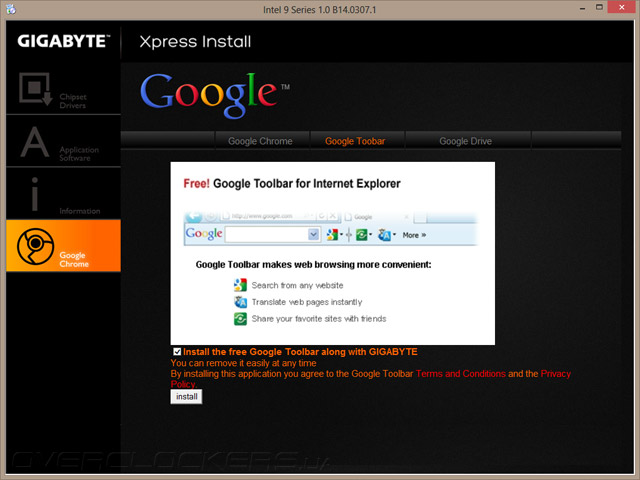Open the Information sidebar icon
Viewport: 640px width, 480px height.
35,194
